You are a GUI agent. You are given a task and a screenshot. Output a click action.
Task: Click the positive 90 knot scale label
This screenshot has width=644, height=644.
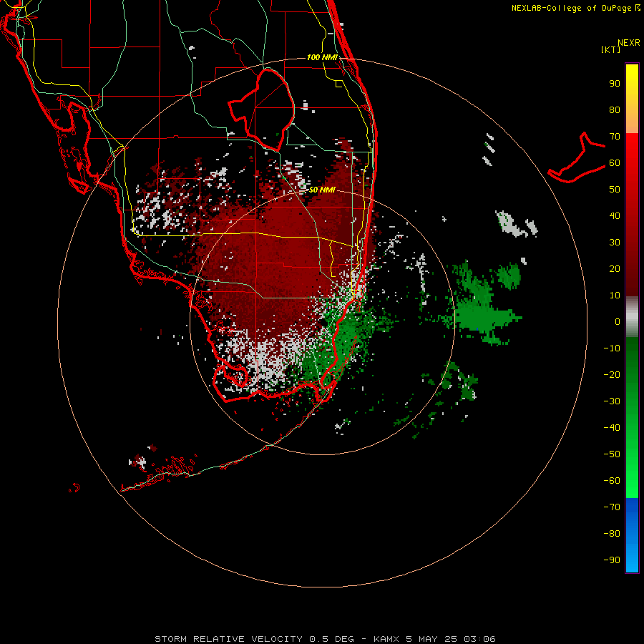point(615,84)
